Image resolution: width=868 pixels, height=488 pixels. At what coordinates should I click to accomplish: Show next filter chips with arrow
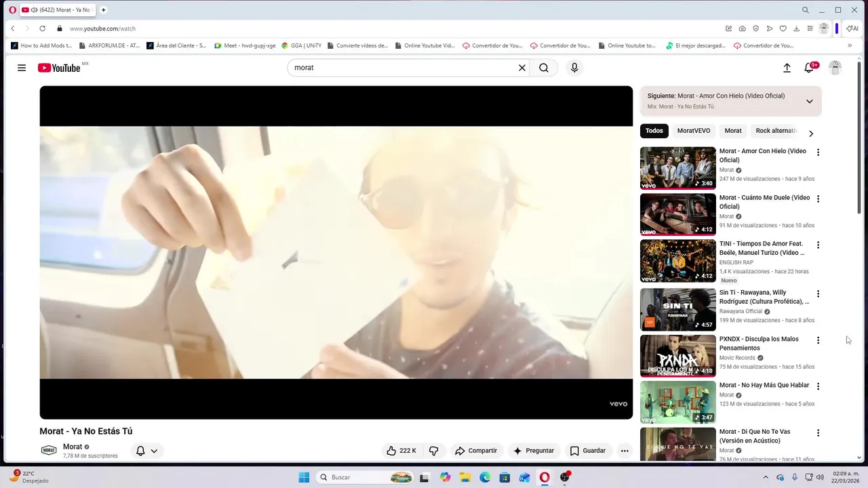tap(810, 134)
